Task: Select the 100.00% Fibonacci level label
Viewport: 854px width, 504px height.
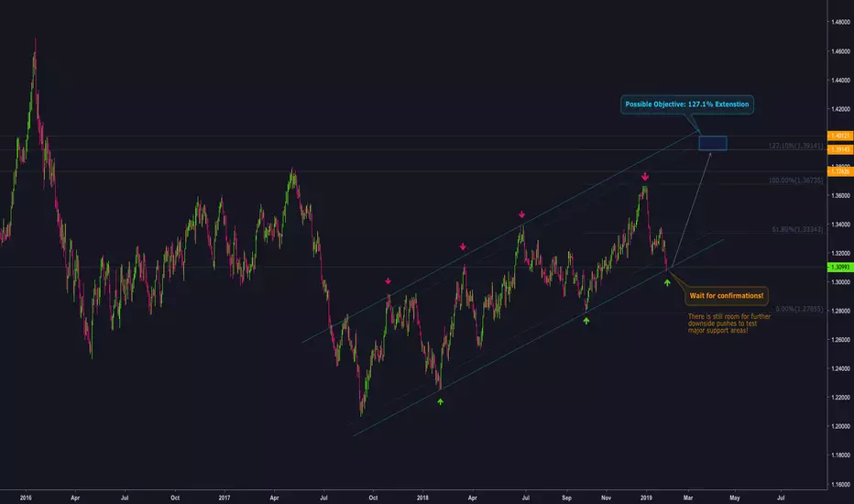Action: [792, 181]
